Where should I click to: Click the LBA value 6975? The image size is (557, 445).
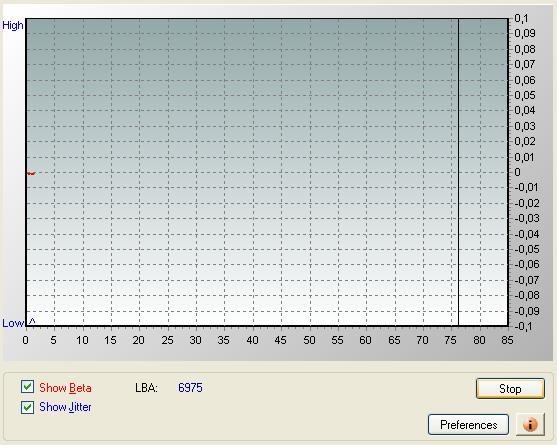click(190, 387)
